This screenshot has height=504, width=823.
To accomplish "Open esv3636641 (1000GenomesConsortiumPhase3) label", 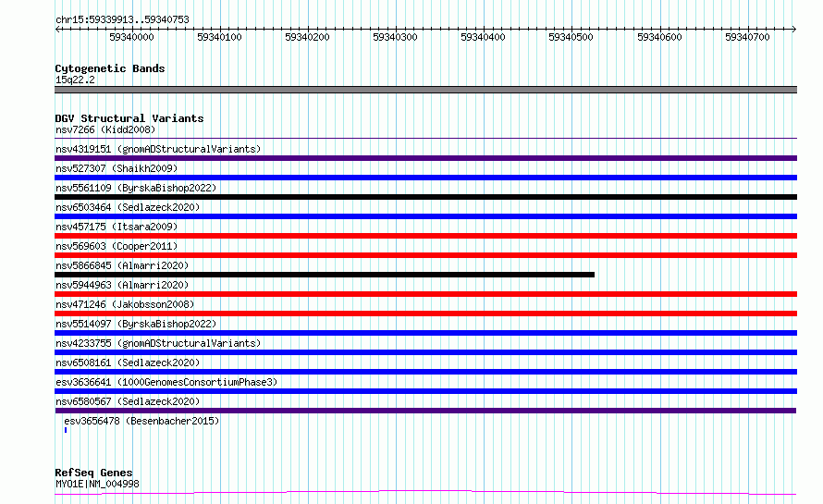I will [x=166, y=382].
